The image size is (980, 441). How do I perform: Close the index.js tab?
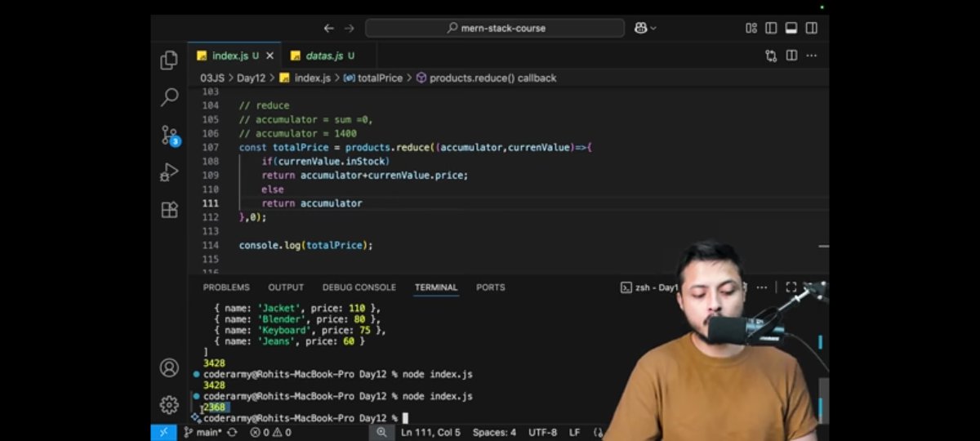click(x=269, y=56)
